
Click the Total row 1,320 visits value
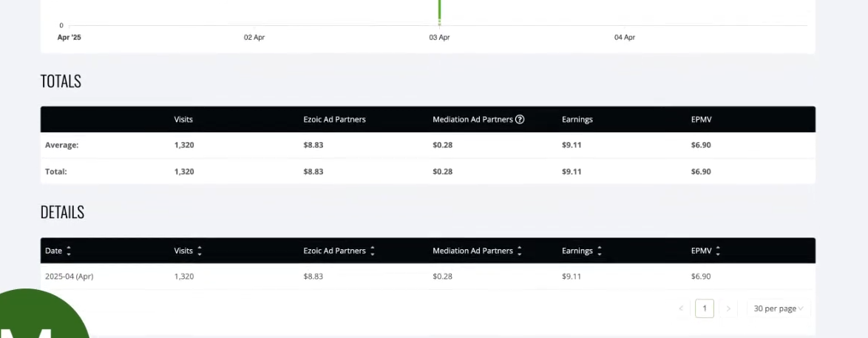[x=184, y=172]
